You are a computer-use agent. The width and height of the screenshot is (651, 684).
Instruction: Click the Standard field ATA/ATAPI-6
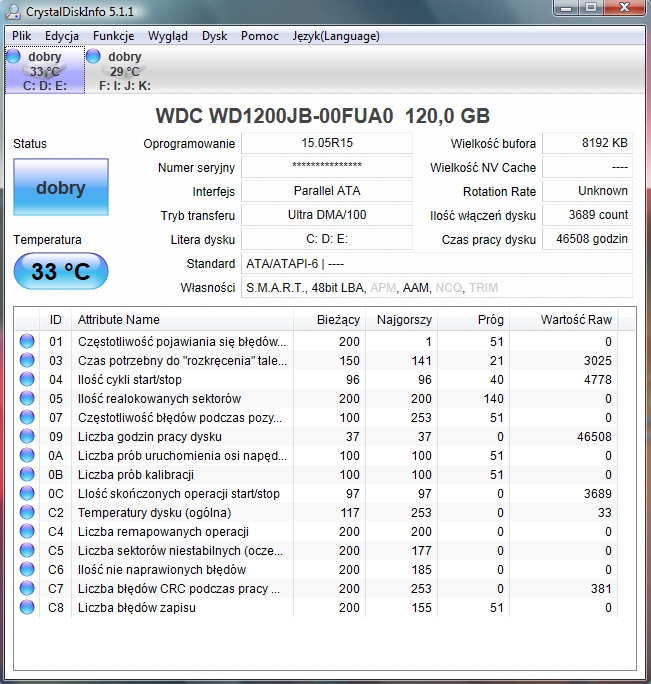pyautogui.click(x=437, y=263)
